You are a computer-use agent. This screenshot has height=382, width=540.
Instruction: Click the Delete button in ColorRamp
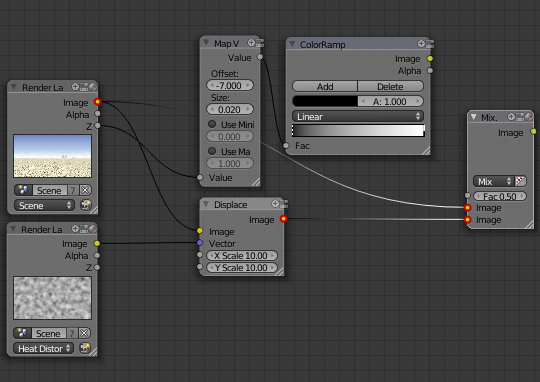coord(391,86)
